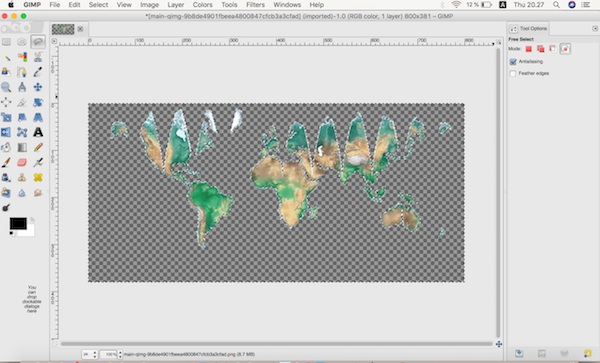Select the Paths tool
This screenshot has width=600, height=363.
22,72
